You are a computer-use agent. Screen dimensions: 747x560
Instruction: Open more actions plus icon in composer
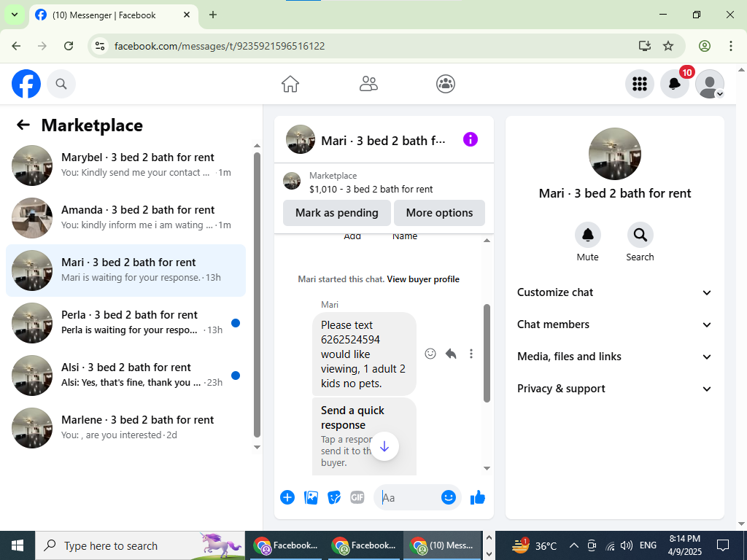pos(287,497)
